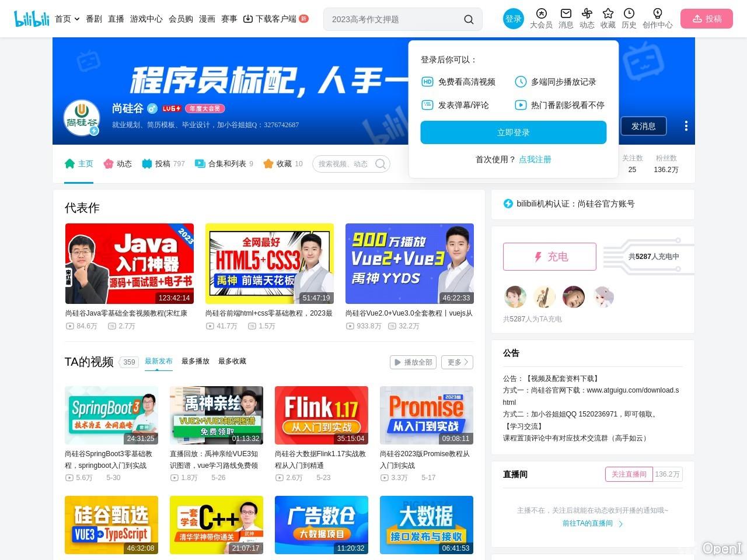
Task: Click the three-dot more icon on banner
Action: pos(686,125)
